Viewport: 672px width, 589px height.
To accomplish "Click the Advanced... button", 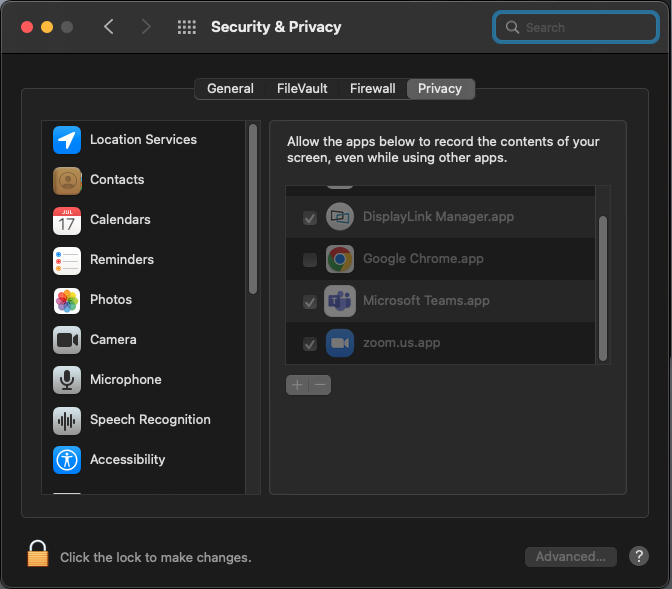I will click(x=570, y=556).
